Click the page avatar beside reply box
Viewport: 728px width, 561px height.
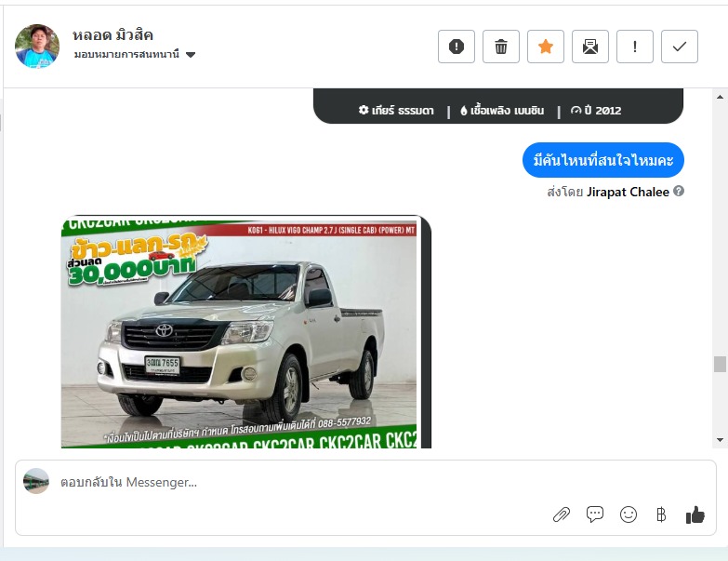(36, 481)
